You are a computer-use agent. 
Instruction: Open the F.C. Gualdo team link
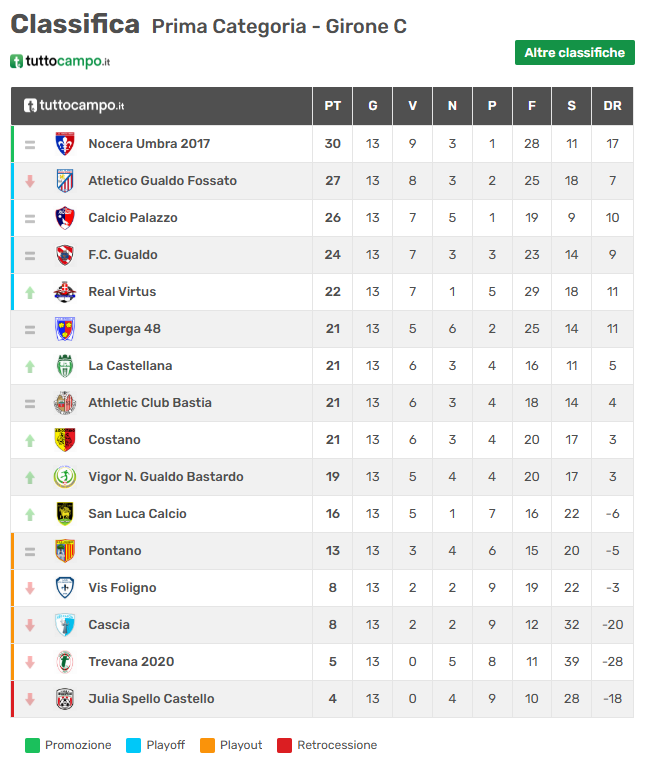pos(122,255)
